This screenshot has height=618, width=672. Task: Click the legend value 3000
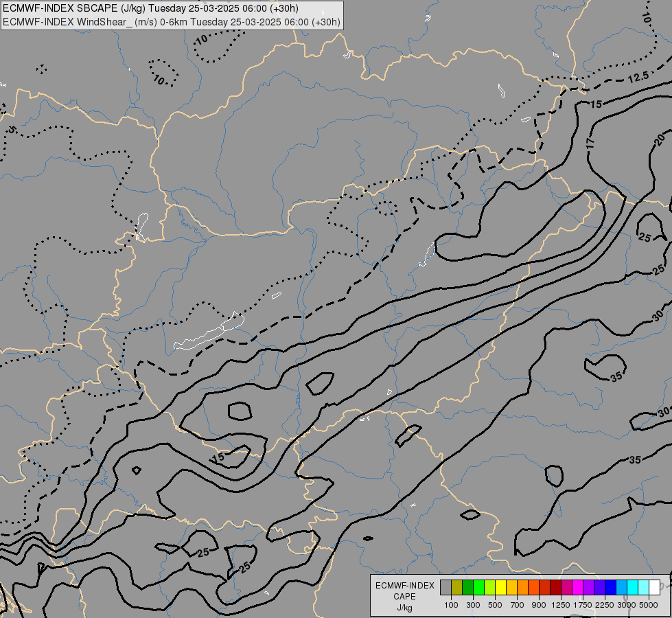pos(627,605)
